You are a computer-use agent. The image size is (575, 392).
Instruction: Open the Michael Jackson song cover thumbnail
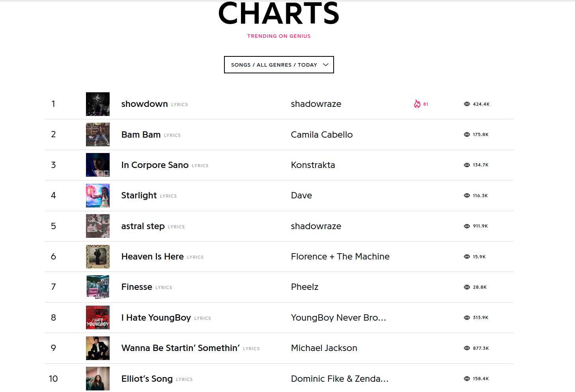[x=98, y=348]
